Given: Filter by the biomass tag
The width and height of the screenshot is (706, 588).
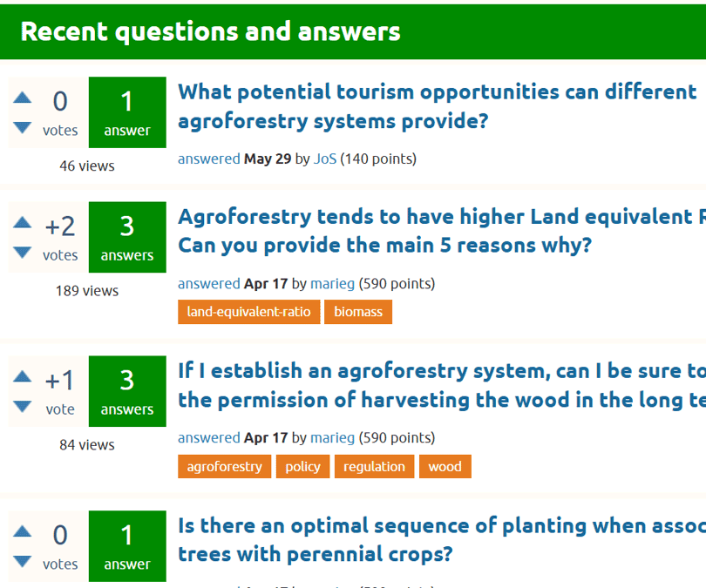Looking at the screenshot, I should [357, 312].
